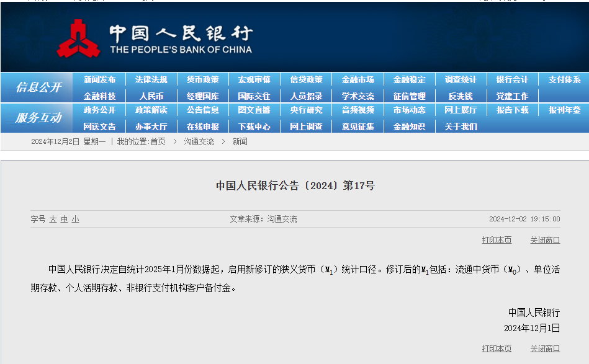Set font size to 大 (large)

tap(53, 220)
